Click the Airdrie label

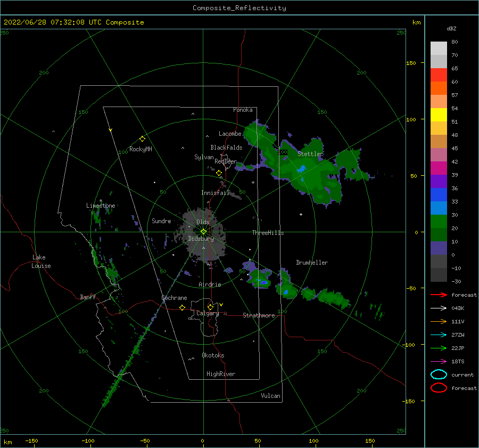point(210,284)
